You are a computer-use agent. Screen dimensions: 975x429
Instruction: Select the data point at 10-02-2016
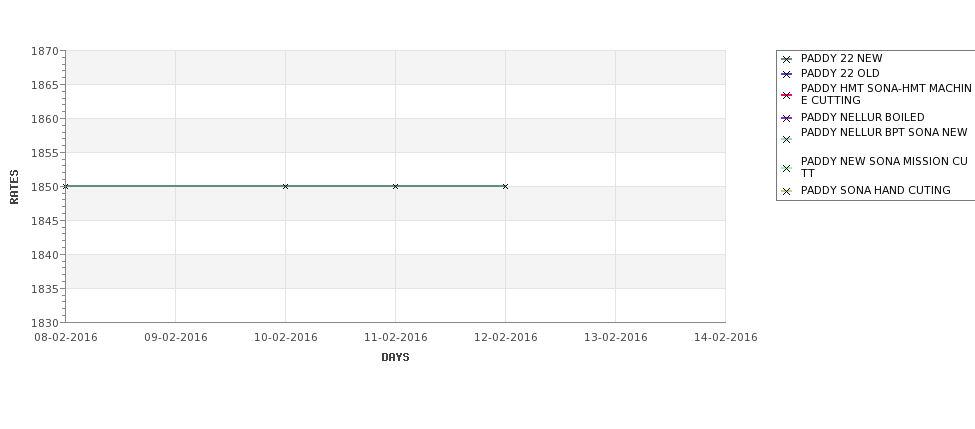tap(285, 187)
